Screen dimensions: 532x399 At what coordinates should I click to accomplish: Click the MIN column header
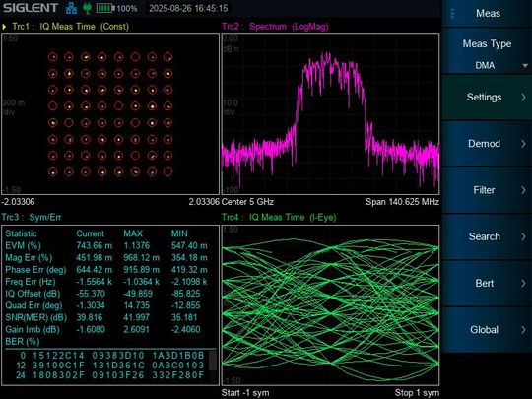(179, 233)
